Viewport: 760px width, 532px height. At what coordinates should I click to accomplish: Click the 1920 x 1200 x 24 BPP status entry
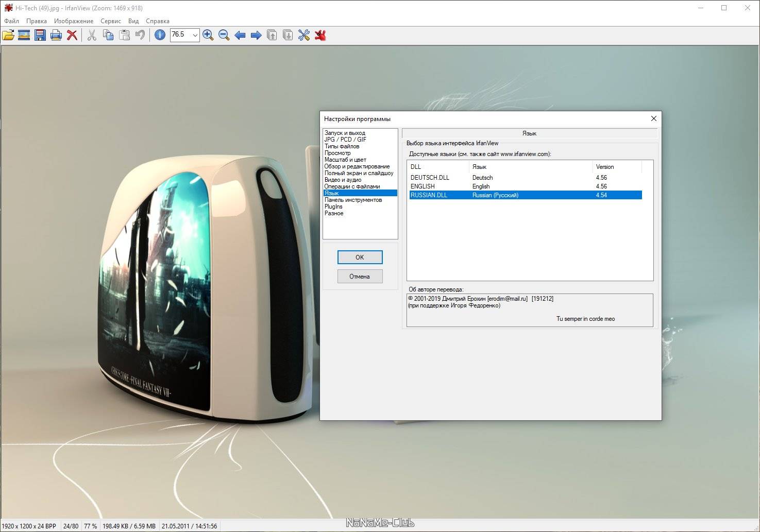pyautogui.click(x=29, y=526)
